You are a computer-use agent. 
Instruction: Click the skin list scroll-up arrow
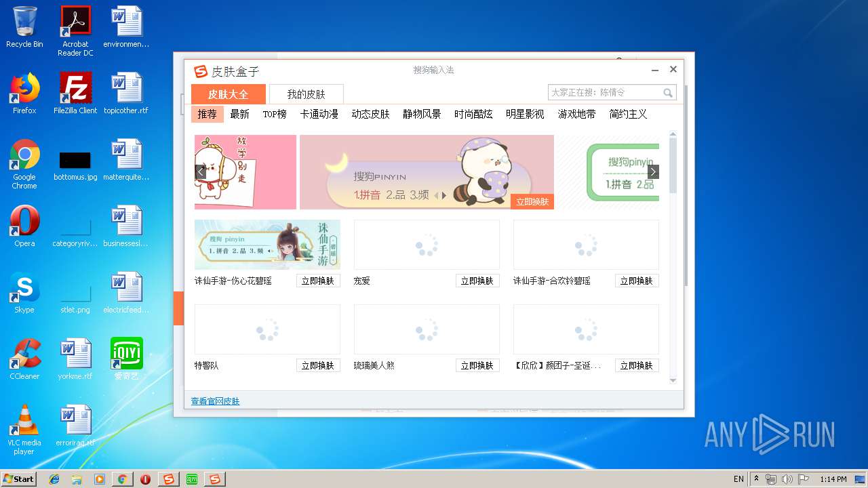673,134
